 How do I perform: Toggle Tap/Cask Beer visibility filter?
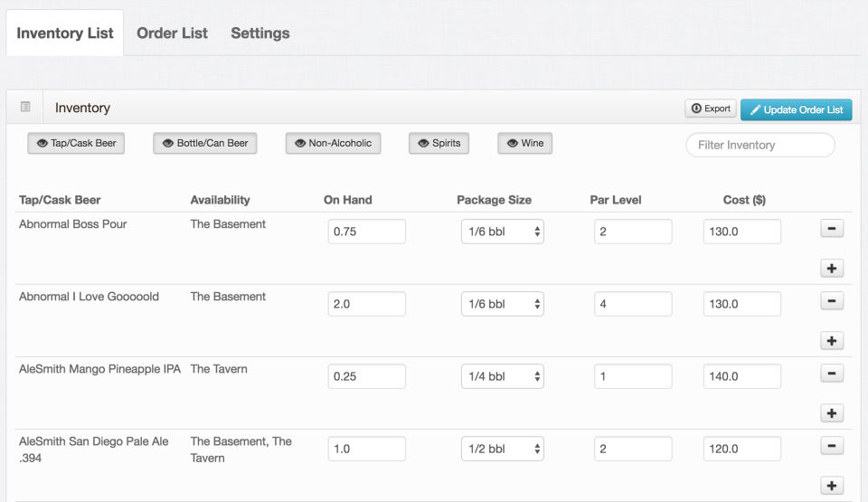pos(77,143)
